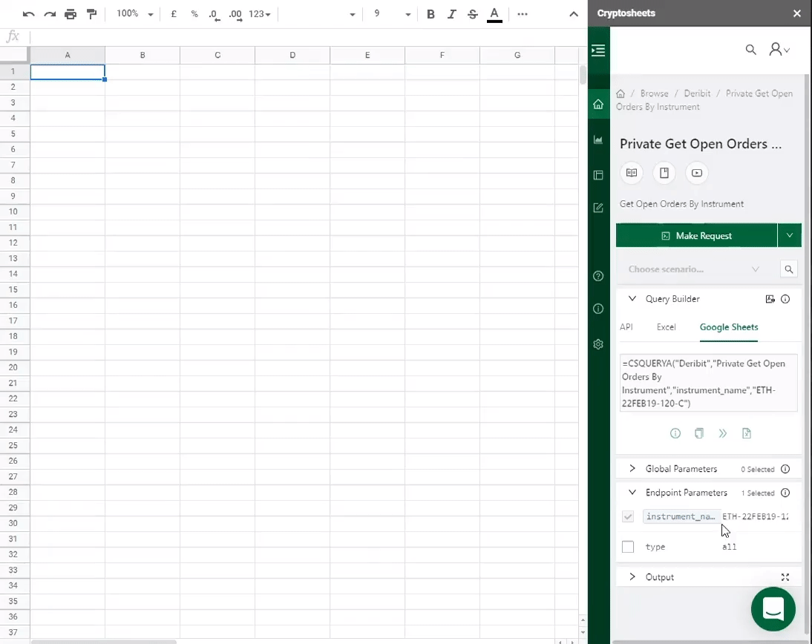
Task: Open the Choose scenario dropdown
Action: click(695, 269)
